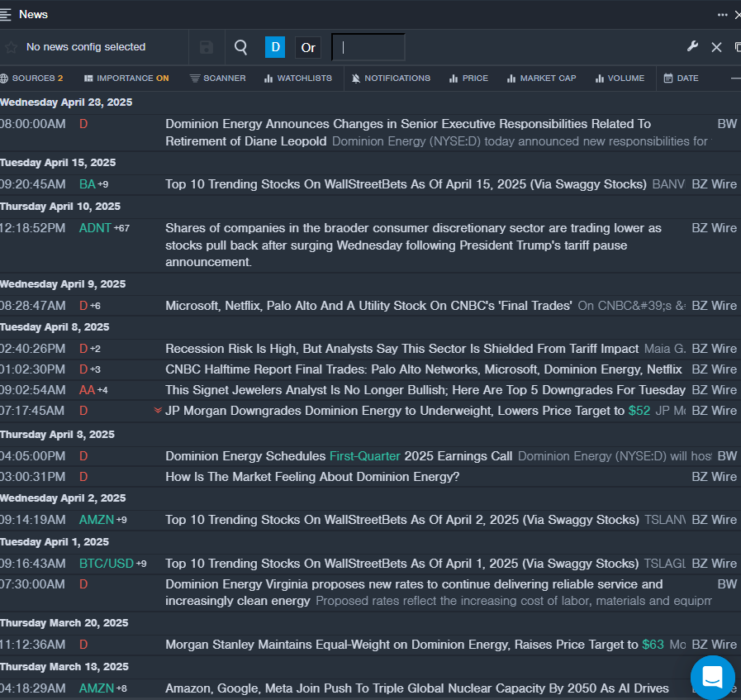741x700 pixels.
Task: Open 'Dominion Energy Virginia proposes new rates' headline
Action: (x=414, y=593)
